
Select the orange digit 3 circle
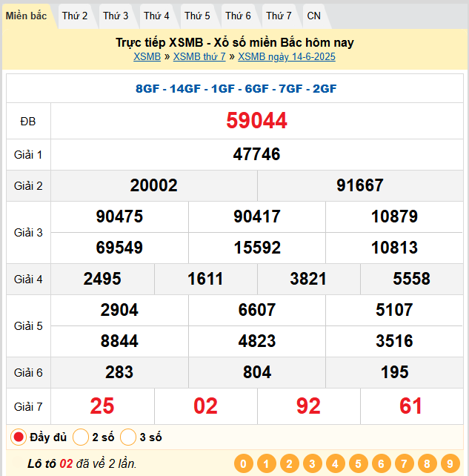click(x=312, y=464)
